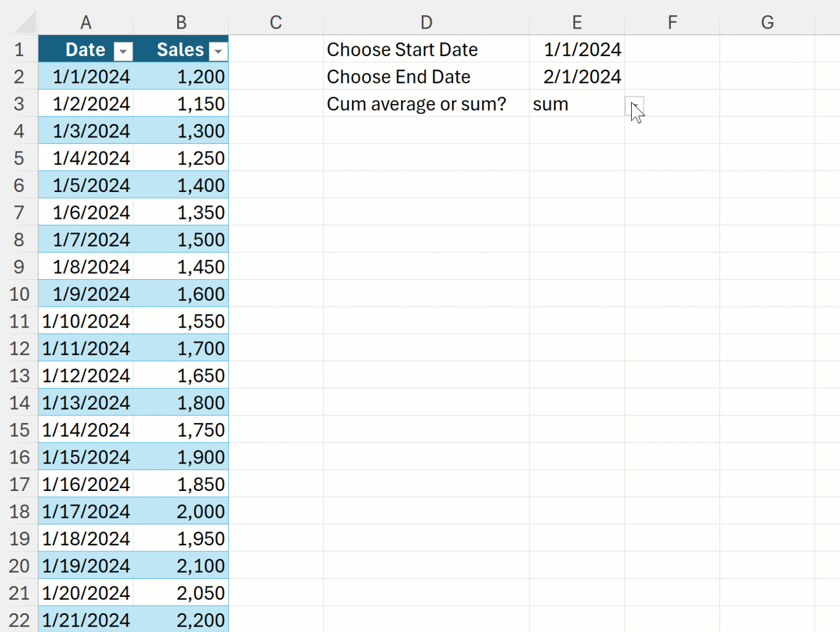Select the 'Choose Start Date' label cell

(426, 49)
